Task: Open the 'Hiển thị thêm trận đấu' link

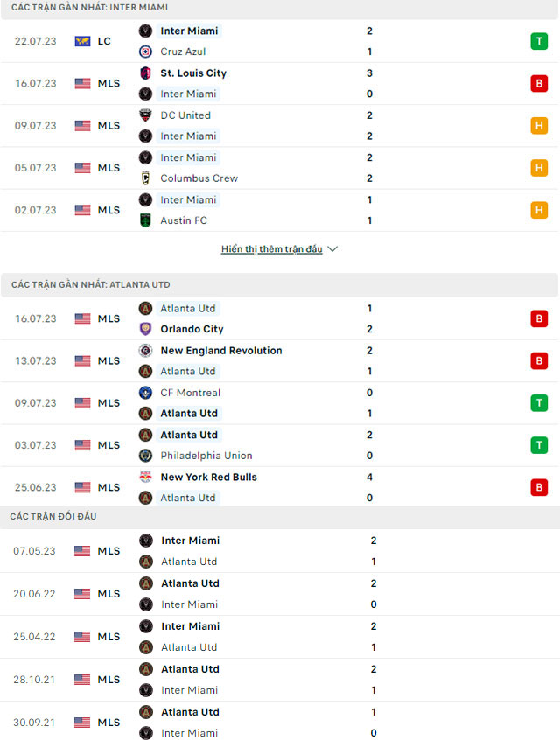Action: 271,248
